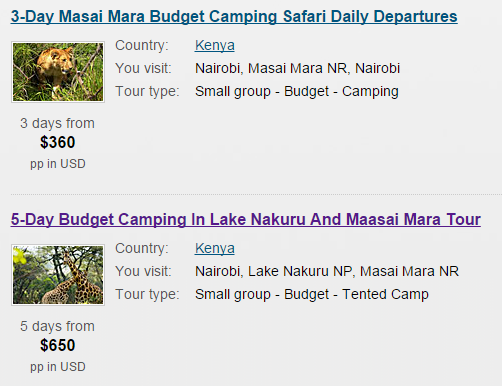Click "pp in USD" below the $360 price
The width and height of the screenshot is (502, 386).
(58, 164)
